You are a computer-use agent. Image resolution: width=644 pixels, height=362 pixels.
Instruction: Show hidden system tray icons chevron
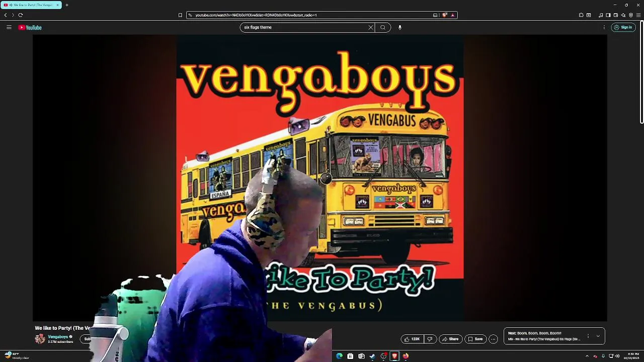(x=587, y=356)
